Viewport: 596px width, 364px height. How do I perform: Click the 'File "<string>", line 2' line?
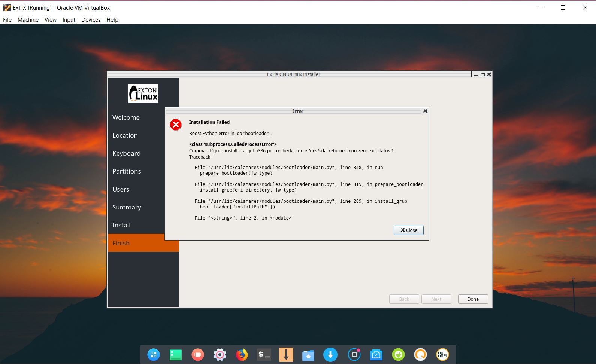tap(243, 218)
